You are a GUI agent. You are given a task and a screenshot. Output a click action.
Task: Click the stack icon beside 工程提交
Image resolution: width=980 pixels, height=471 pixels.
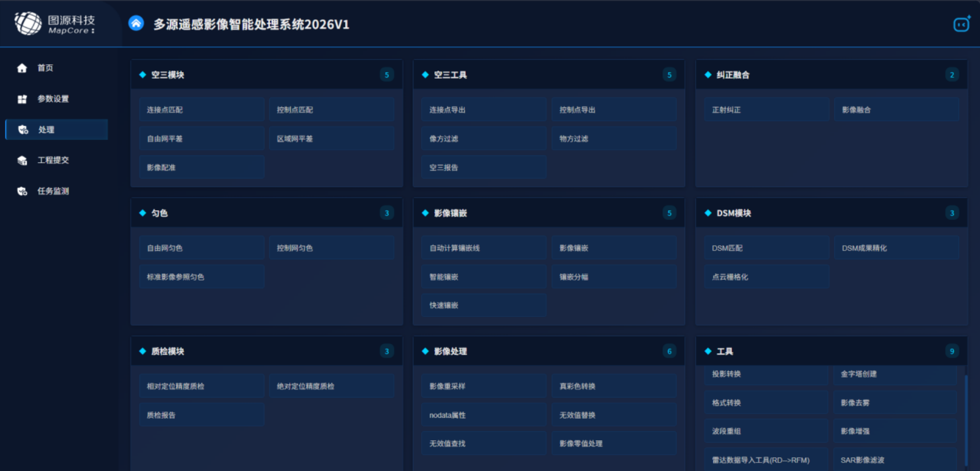coord(22,160)
